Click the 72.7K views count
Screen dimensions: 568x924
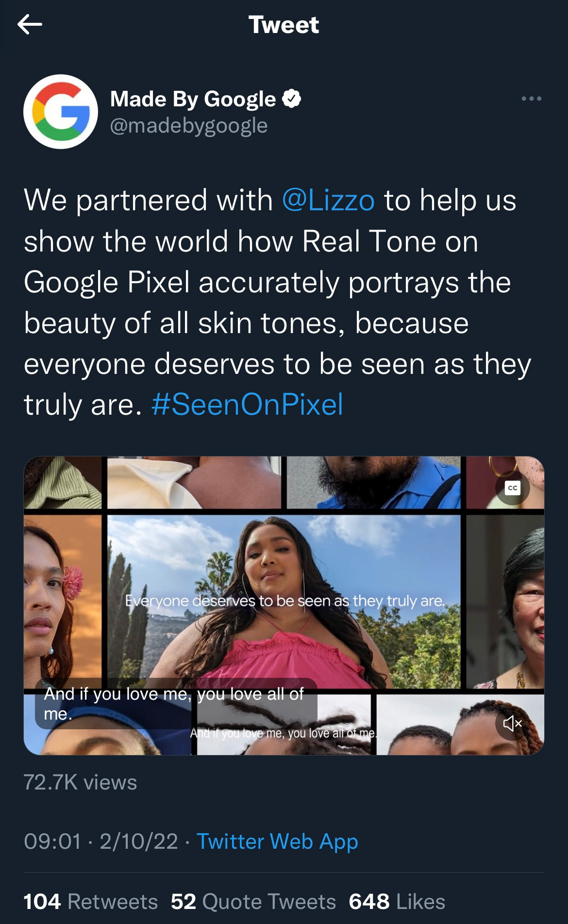tap(81, 782)
